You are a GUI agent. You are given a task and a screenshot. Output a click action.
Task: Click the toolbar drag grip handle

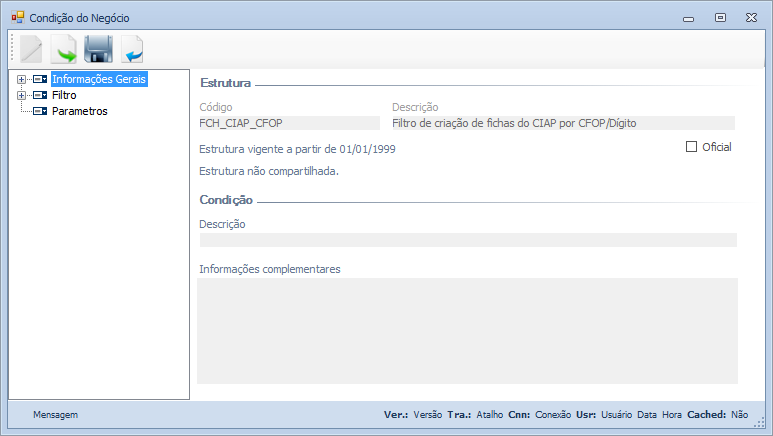click(x=12, y=49)
